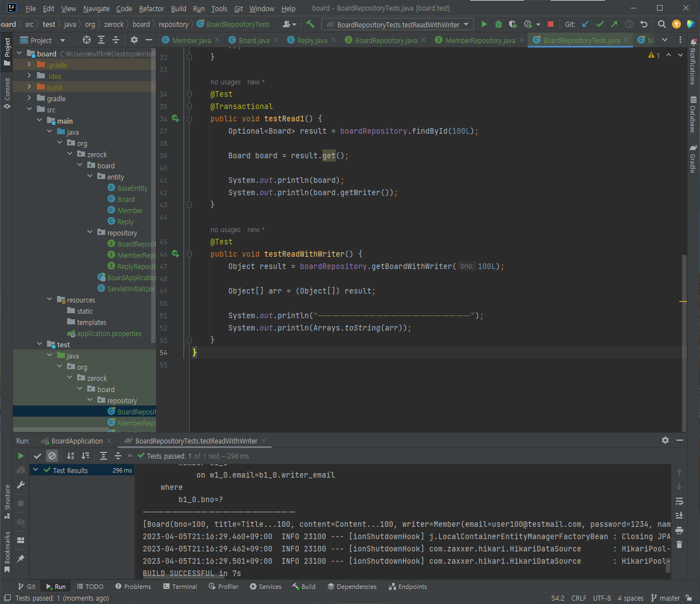Open the run configuration dropdown
The width and height of the screenshot is (700, 604).
[398, 24]
